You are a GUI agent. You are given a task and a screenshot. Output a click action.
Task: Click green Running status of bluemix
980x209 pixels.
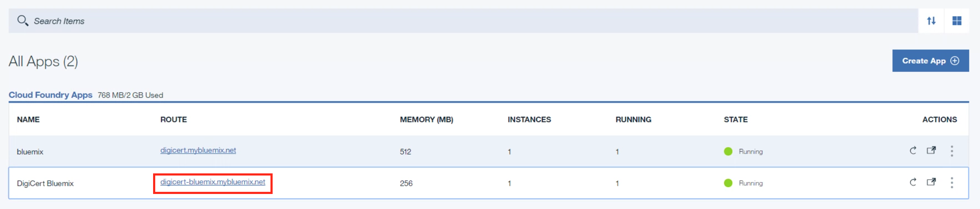point(743,151)
